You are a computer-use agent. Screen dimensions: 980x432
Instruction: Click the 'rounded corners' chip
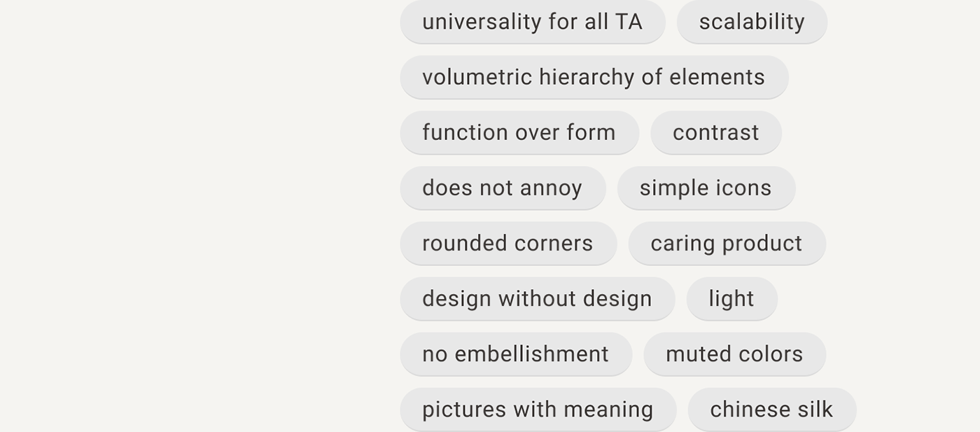coord(507,243)
